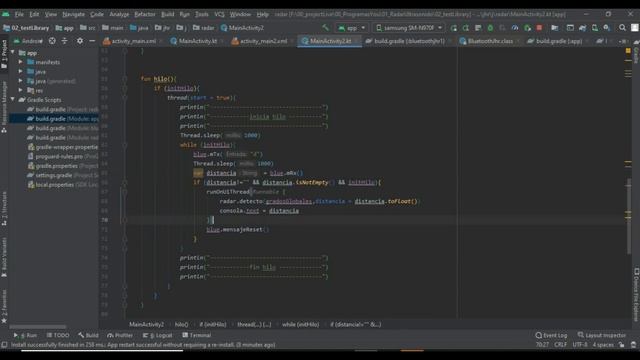
Task: Open the Favorites side tab
Action: pyautogui.click(x=4, y=306)
